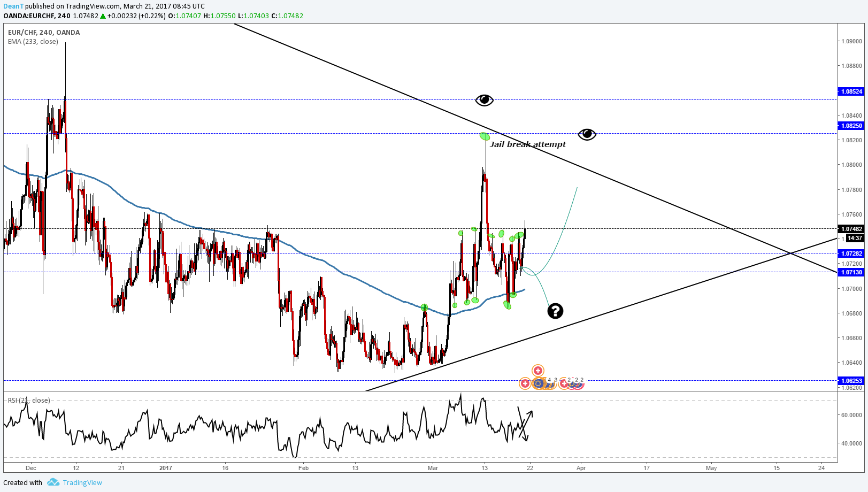Click the RSI indicator label
The width and height of the screenshot is (868, 492).
coord(29,400)
